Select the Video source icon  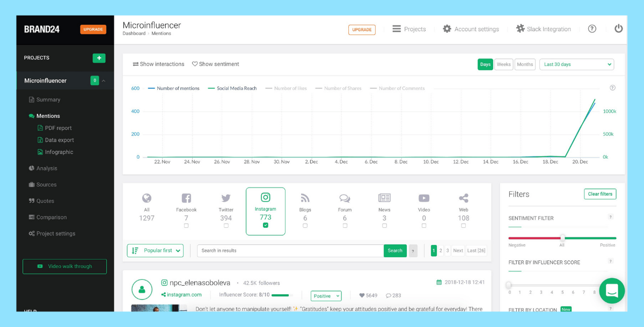[424, 198]
